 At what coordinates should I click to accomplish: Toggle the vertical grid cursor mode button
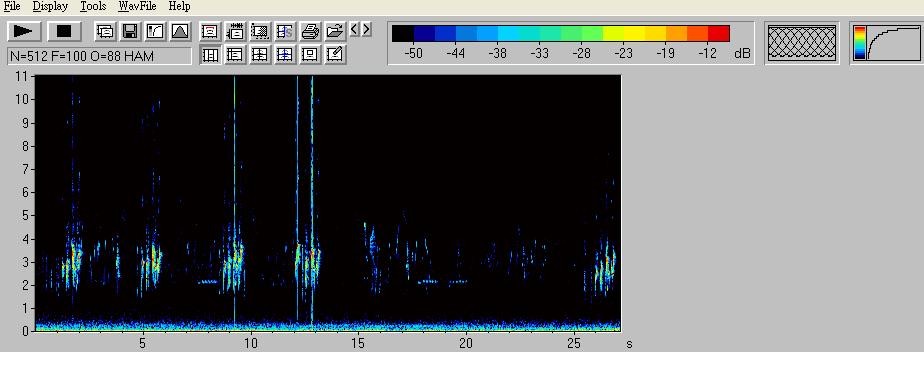[x=210, y=55]
